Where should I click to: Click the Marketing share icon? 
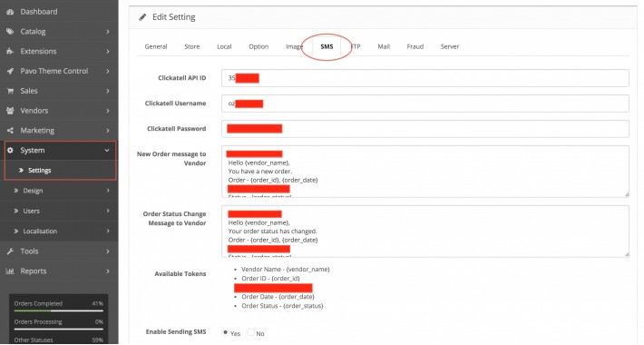click(x=10, y=131)
